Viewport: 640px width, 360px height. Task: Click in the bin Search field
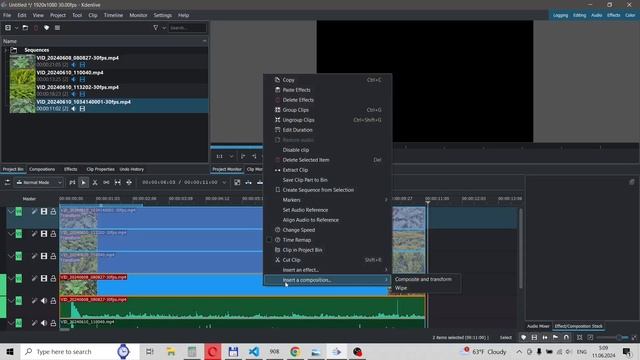(187, 28)
